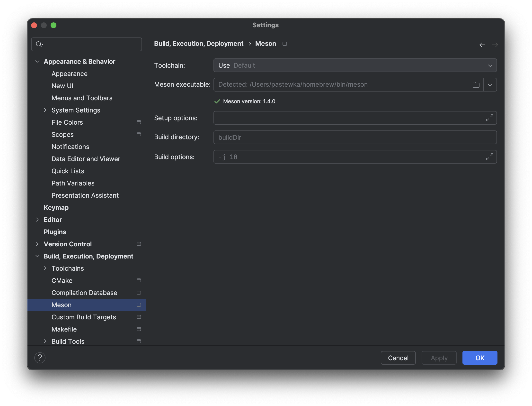Click the Build directory input field
The image size is (532, 406).
click(x=355, y=137)
